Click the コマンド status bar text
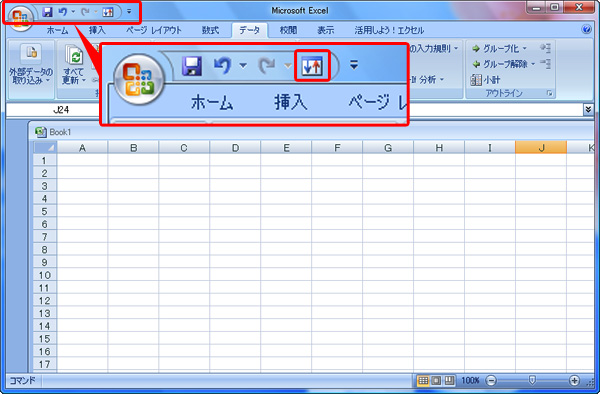Screen dimensions: 600x394 coord(22,380)
